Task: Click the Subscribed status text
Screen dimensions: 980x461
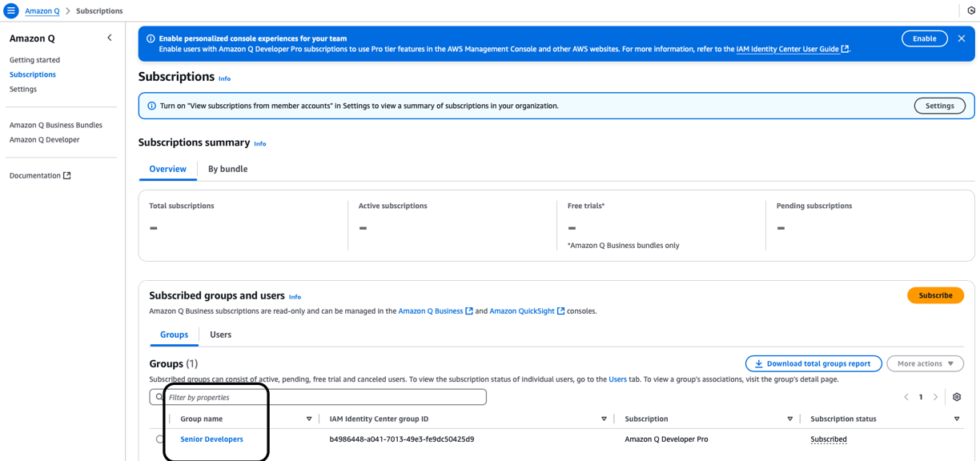Action: pyautogui.click(x=829, y=439)
